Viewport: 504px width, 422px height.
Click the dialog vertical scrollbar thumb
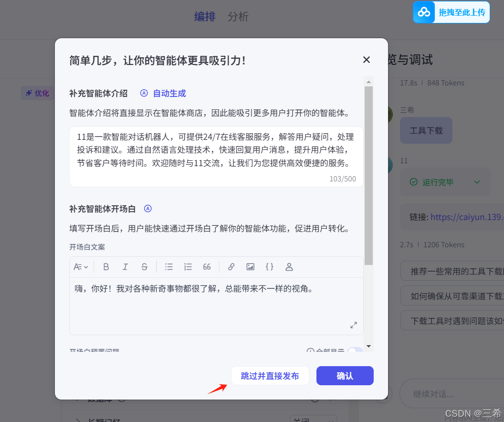pos(368,176)
